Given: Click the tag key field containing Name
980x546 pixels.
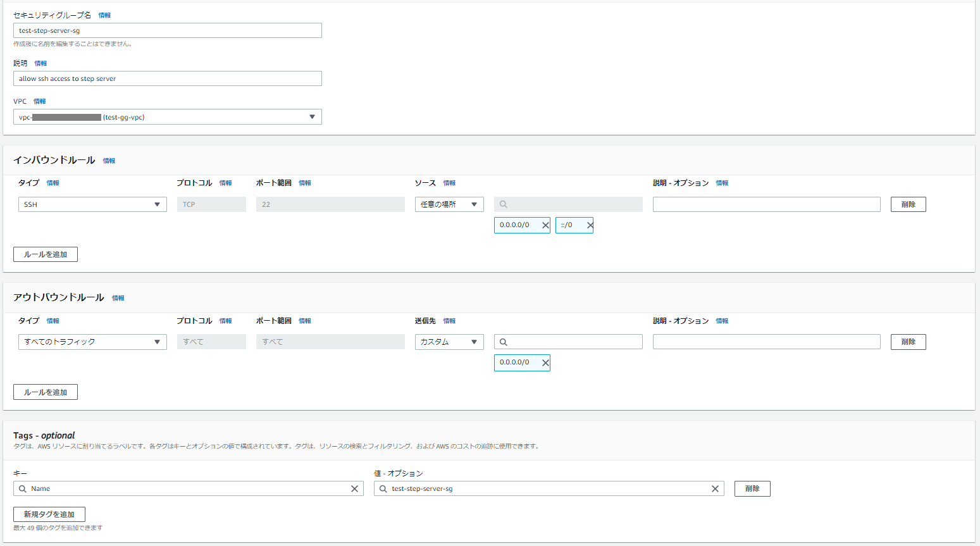Looking at the screenshot, I should [189, 488].
